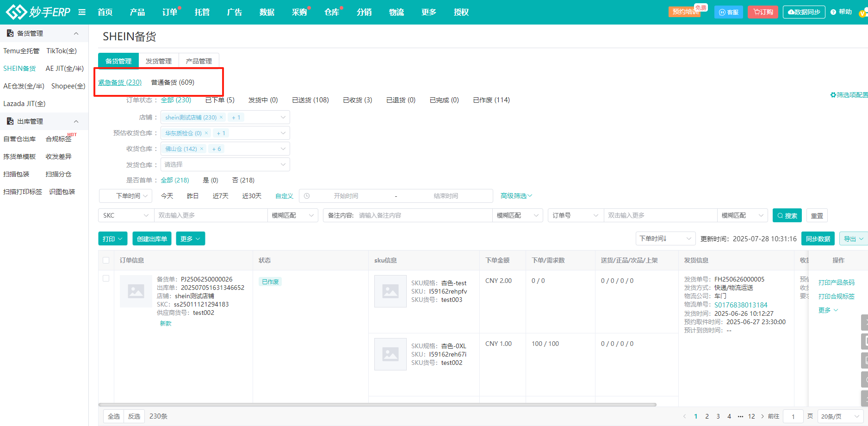Filter by order status 已送货 (108)

(x=310, y=100)
